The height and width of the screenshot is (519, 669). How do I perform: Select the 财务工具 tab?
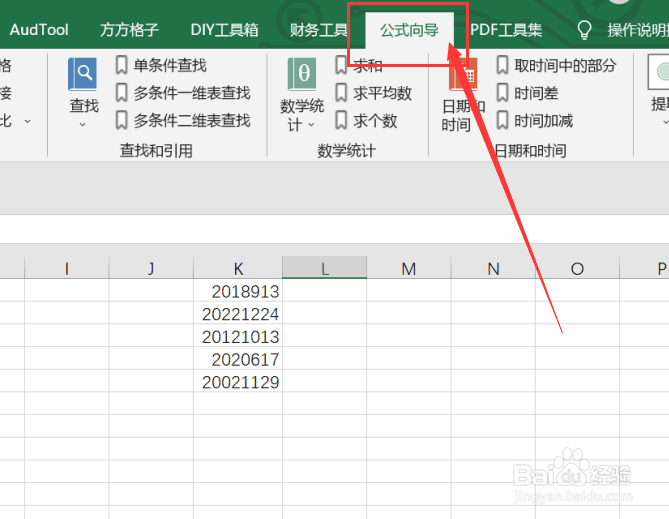pyautogui.click(x=319, y=30)
